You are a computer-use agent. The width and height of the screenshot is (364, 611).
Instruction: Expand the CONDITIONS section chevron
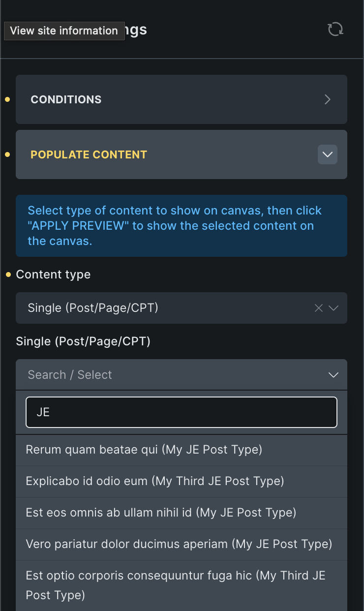tap(328, 99)
